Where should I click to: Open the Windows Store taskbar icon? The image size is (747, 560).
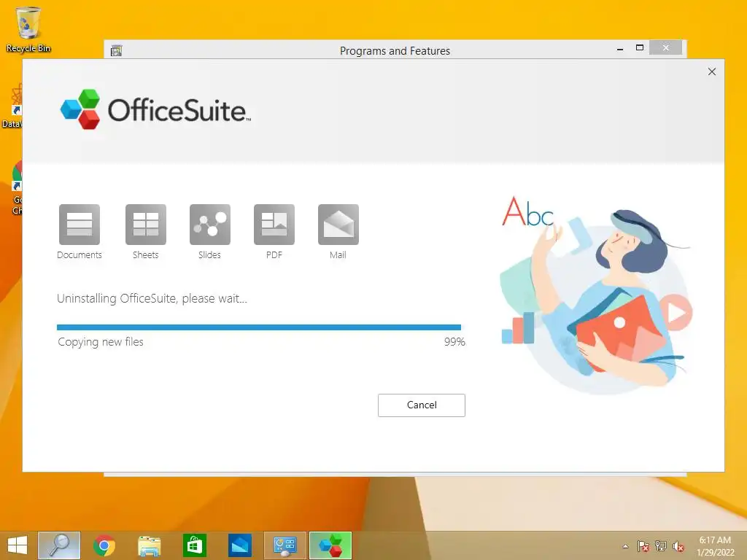tap(194, 545)
